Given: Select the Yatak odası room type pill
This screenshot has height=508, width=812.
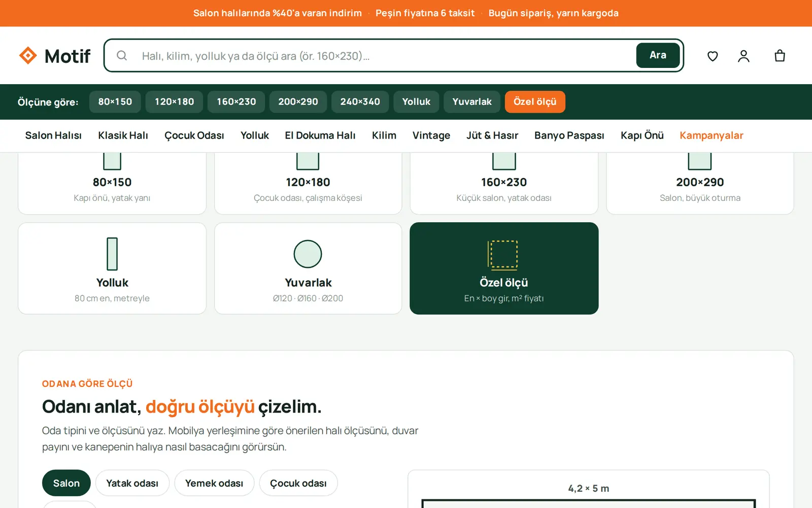Looking at the screenshot, I should click(x=132, y=483).
